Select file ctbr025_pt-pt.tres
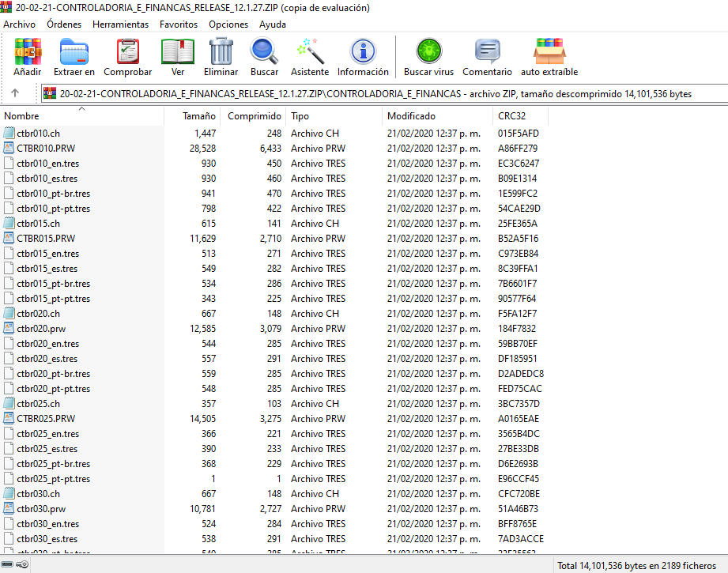 pyautogui.click(x=54, y=478)
